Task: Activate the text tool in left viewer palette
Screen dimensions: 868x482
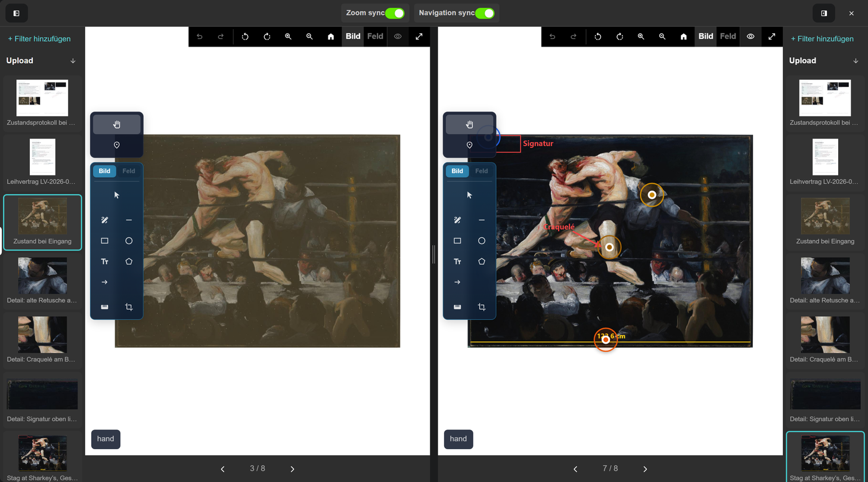Action: click(104, 261)
